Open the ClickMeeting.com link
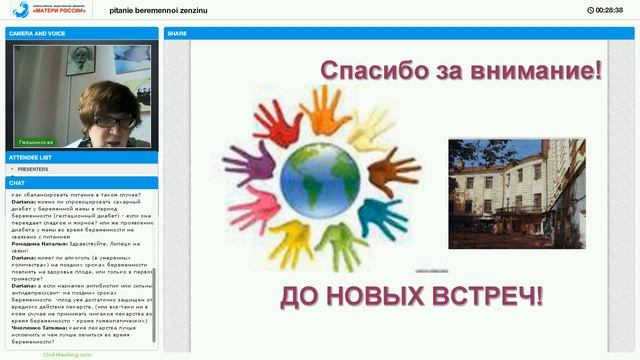640x360 pixels. (67, 355)
